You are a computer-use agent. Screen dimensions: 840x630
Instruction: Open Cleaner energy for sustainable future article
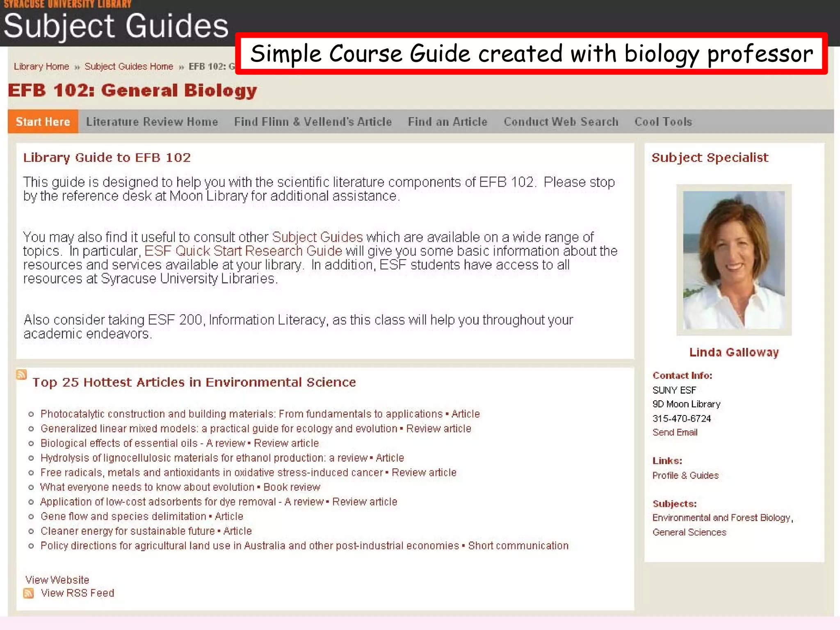146,531
